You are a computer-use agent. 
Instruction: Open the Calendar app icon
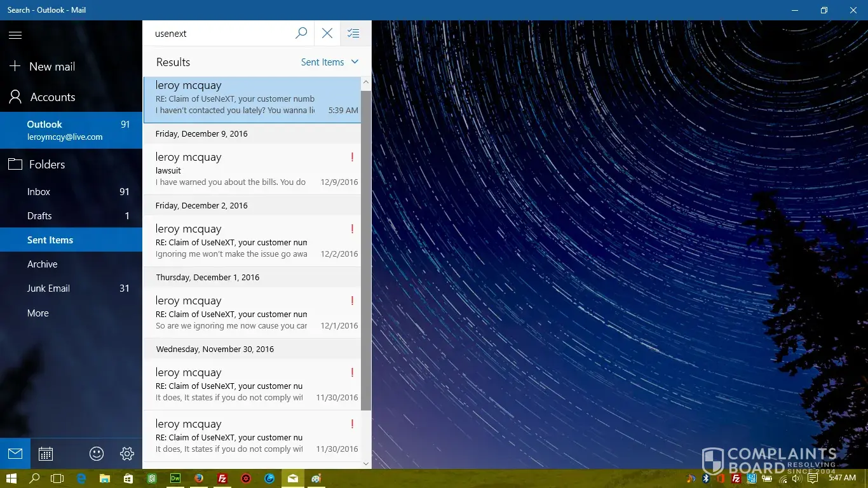pos(46,454)
